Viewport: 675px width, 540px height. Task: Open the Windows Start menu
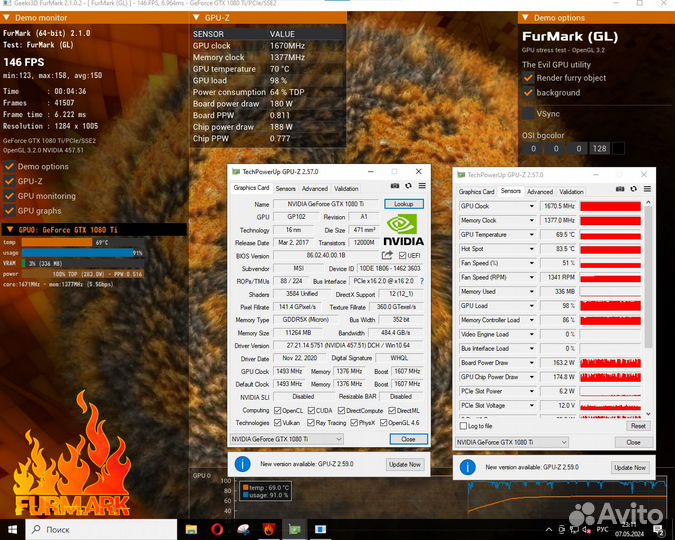tap(12, 529)
